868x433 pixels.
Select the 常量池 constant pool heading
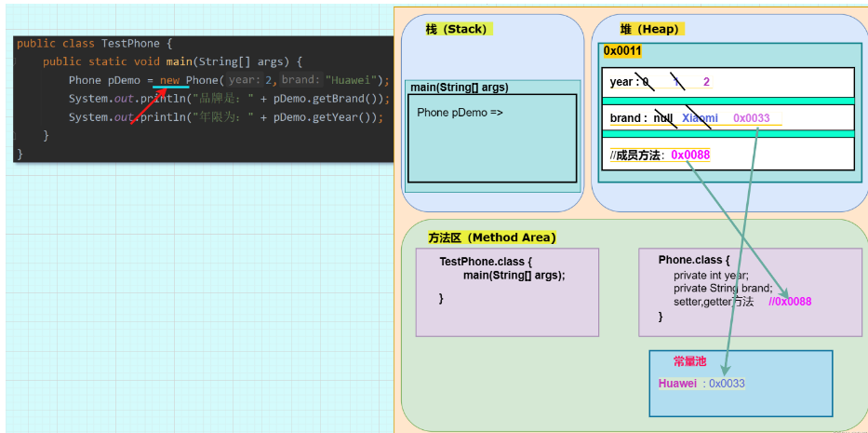tap(689, 362)
